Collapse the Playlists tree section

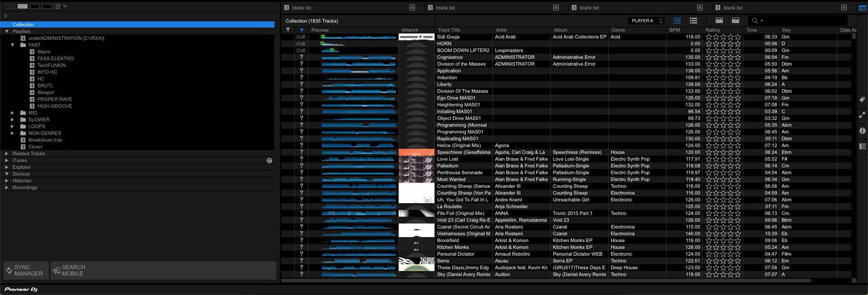tap(7, 32)
